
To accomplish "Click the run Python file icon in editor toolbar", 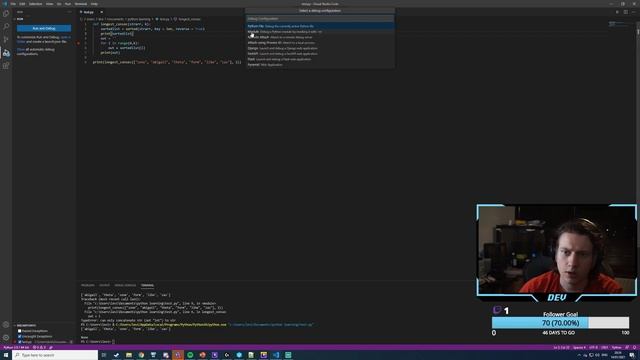I will (x=617, y=12).
